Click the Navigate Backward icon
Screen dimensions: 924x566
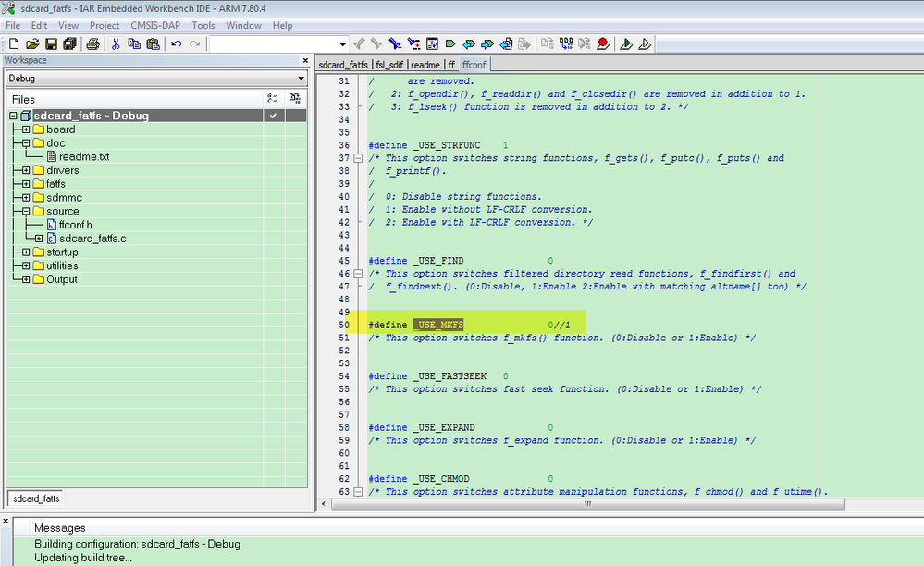click(x=506, y=44)
